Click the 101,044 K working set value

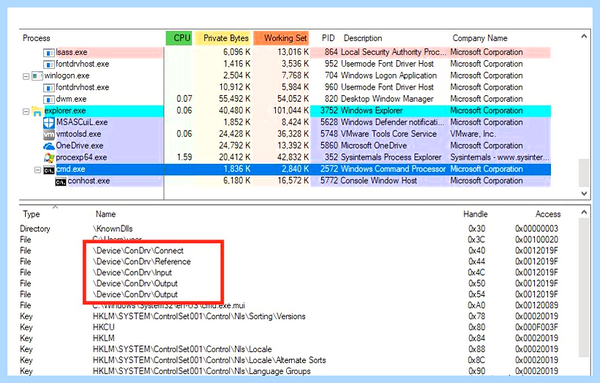(291, 111)
